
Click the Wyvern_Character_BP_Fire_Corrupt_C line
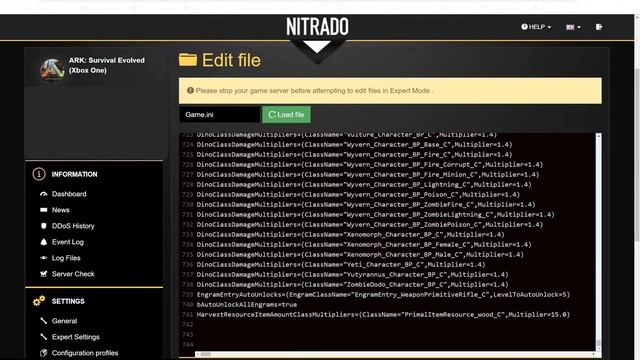369,165
